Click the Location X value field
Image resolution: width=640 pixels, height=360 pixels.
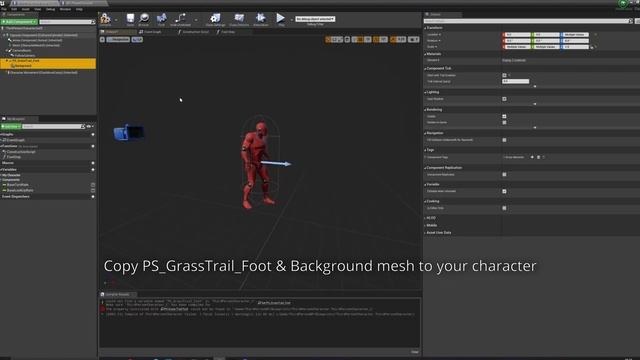point(517,35)
